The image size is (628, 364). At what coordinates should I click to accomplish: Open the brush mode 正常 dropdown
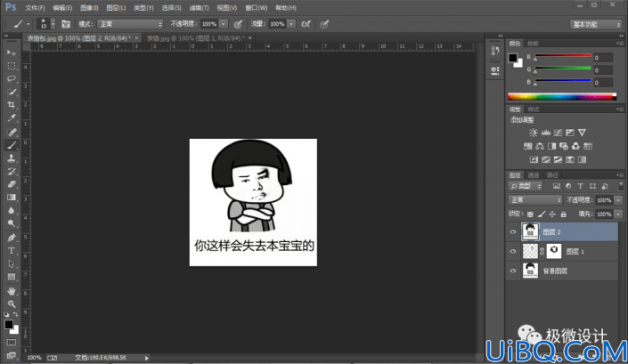(x=130, y=24)
